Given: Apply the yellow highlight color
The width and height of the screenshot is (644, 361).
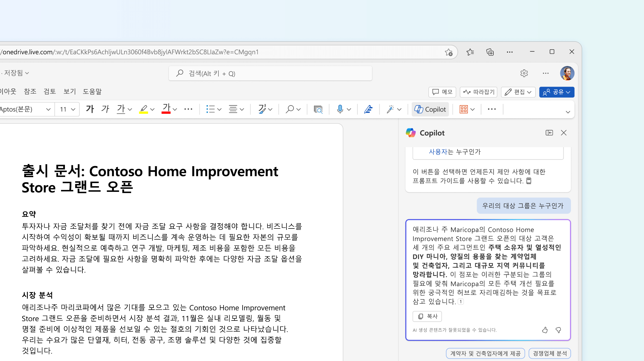Looking at the screenshot, I should (x=143, y=109).
